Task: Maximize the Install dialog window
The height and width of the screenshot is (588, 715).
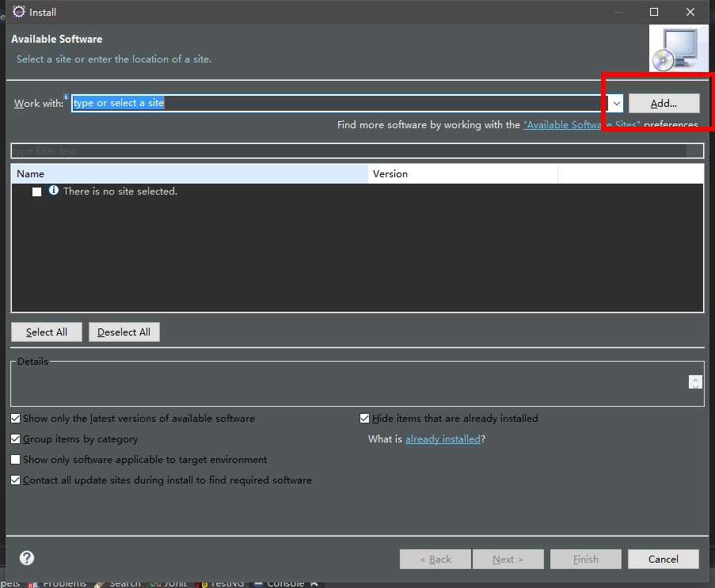Action: pos(653,13)
